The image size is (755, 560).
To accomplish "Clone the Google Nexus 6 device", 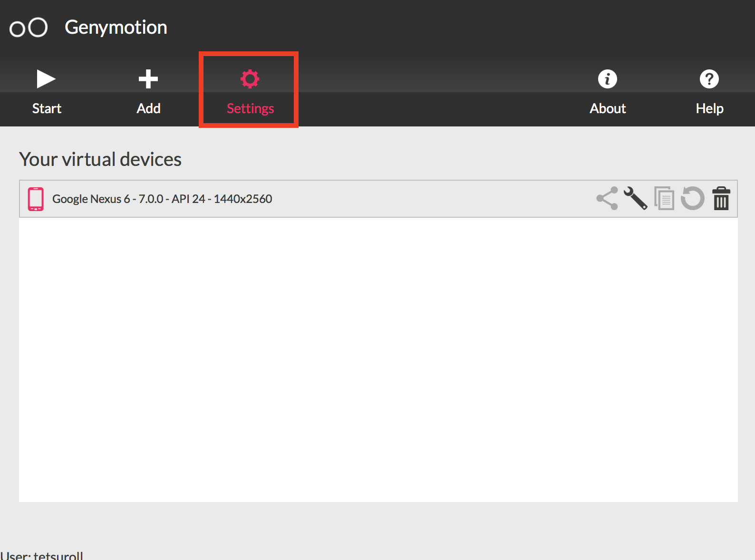I will 664,198.
